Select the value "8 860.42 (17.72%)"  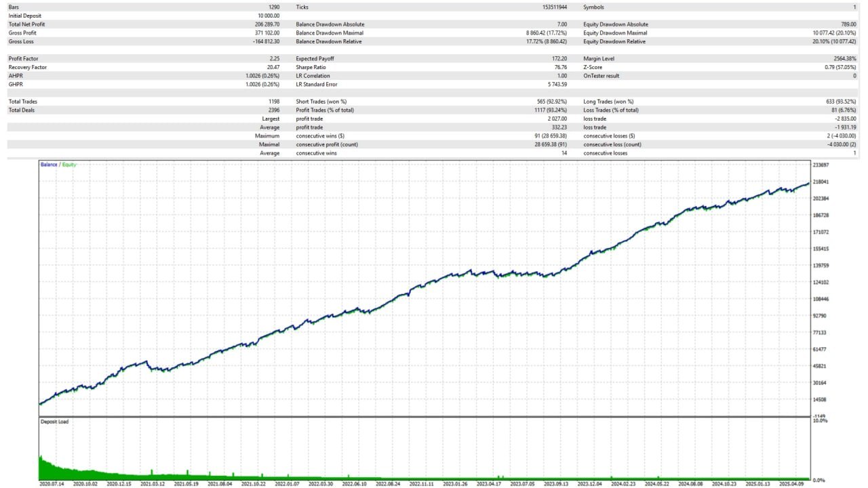click(546, 33)
